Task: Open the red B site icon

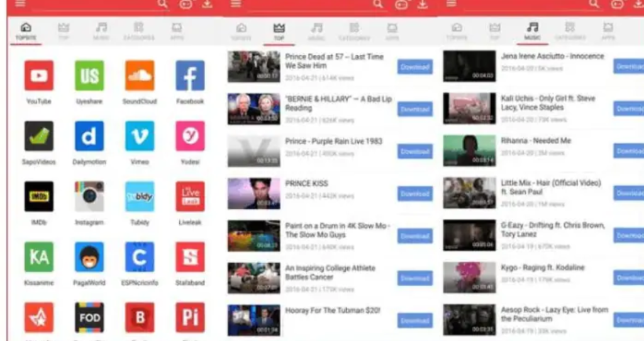Action: pos(140,318)
